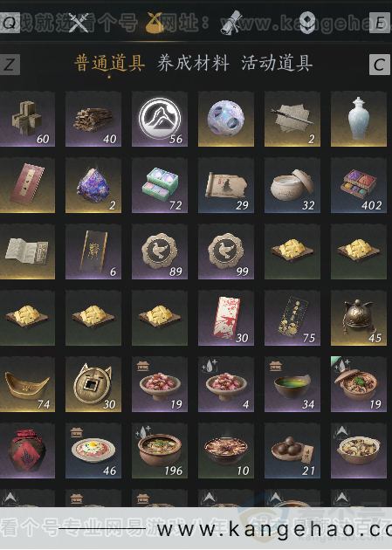Pick the purple ore item with quantity 2
Viewport: 392px width, 550px height.
point(93,185)
